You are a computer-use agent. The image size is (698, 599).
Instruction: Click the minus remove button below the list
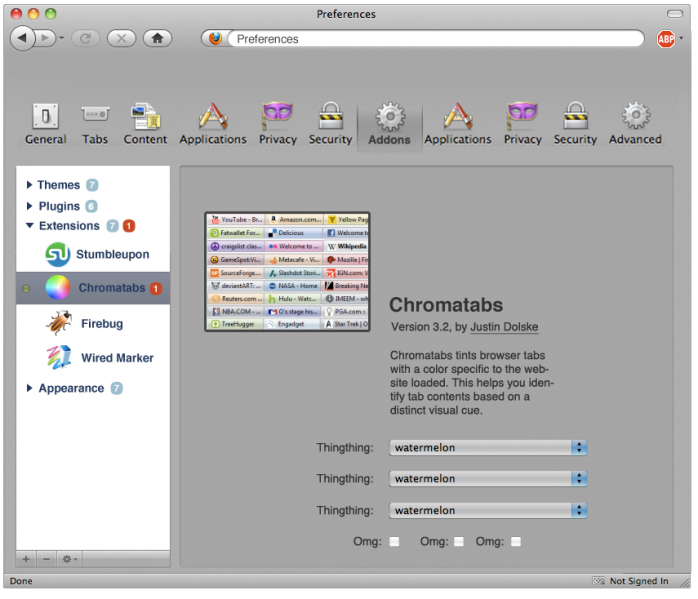(x=46, y=559)
